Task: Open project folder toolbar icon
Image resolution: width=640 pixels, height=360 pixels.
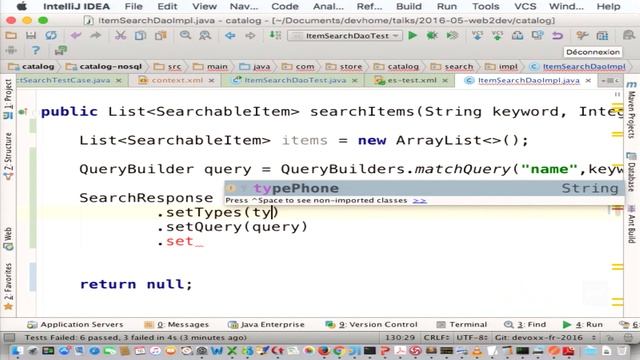Action: 11,36
